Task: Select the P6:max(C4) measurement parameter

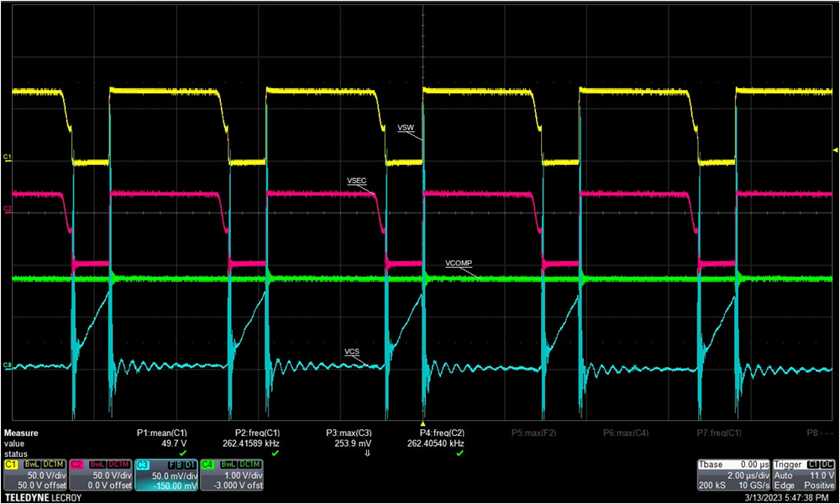Action: (x=625, y=433)
